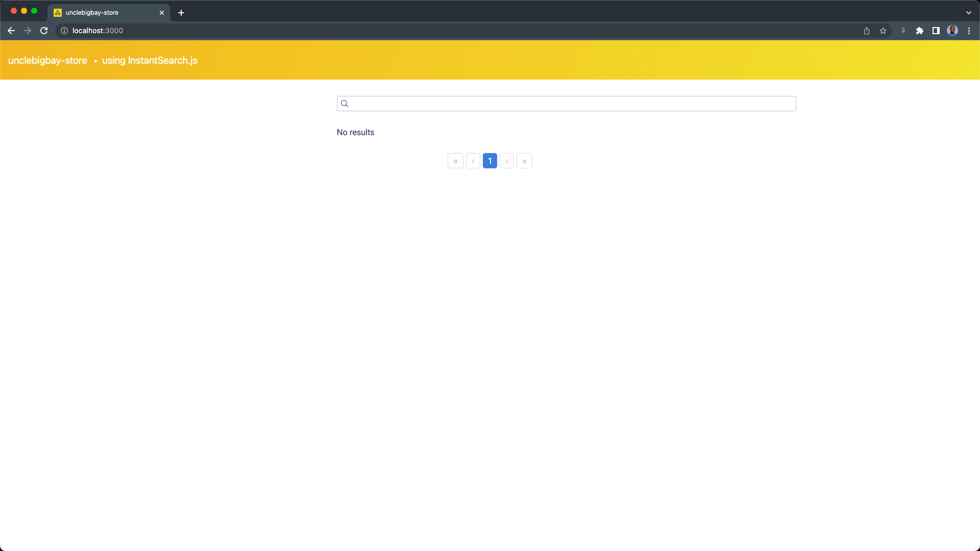Open a new browser tab
This screenshot has height=551, width=980.
[181, 13]
